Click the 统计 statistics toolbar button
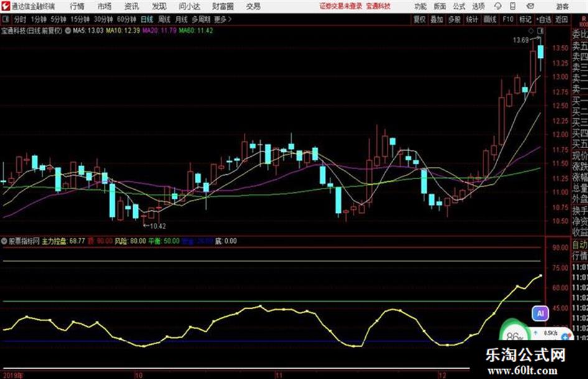 472,19
